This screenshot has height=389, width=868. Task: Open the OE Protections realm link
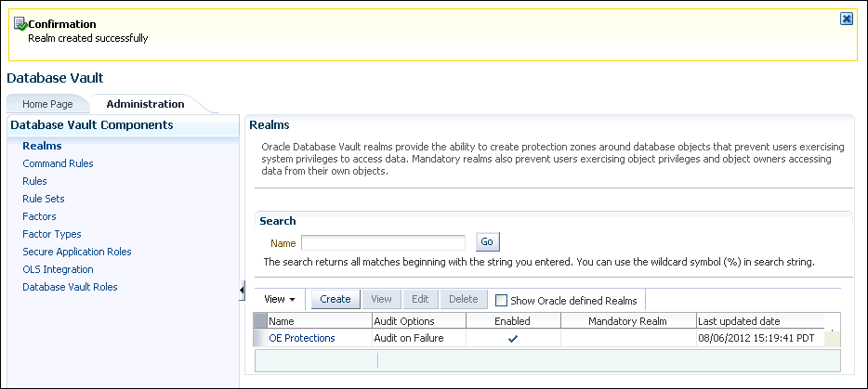click(302, 338)
